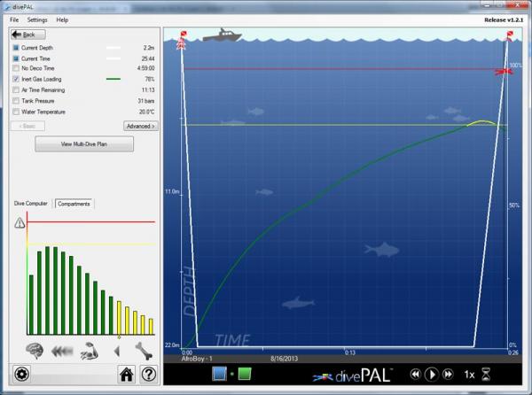Screen dimensions: 532x395
Task: Go to the home screen icon
Action: coord(127,374)
